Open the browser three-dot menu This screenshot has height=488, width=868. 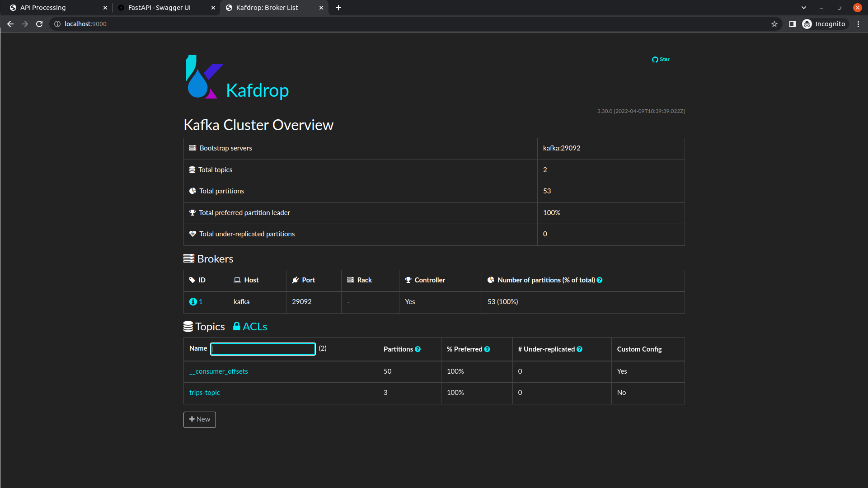(858, 24)
